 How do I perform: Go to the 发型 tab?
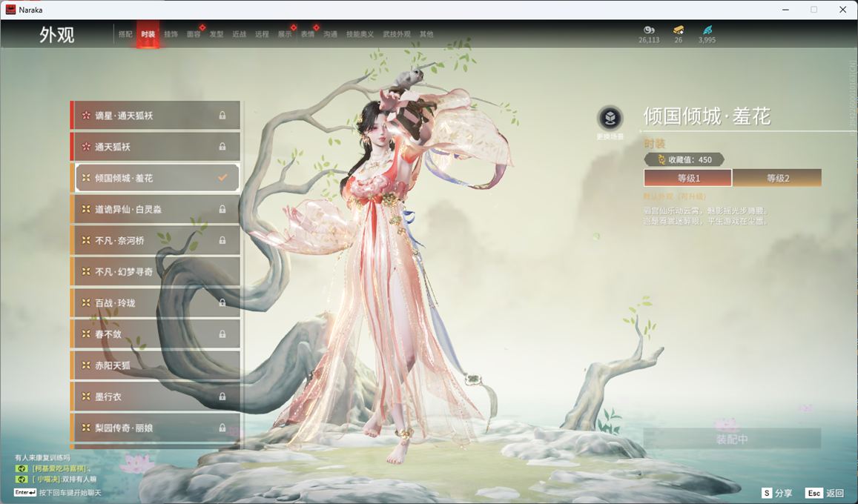[x=216, y=34]
